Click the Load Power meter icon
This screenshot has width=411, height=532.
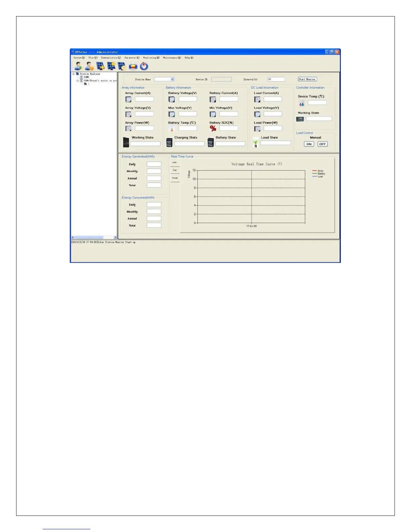pos(257,129)
